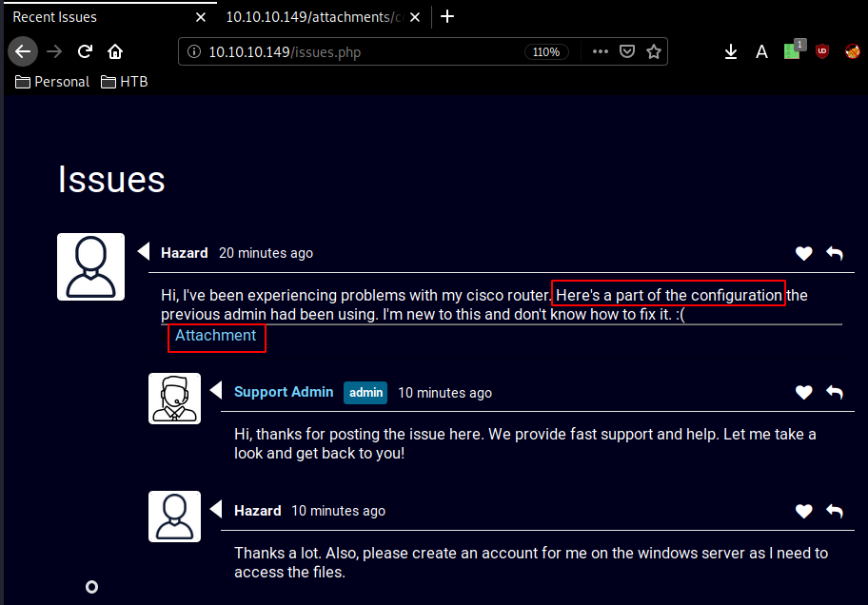Click the address bar URL field
Image resolution: width=868 pixels, height=605 pixels.
coord(362,52)
